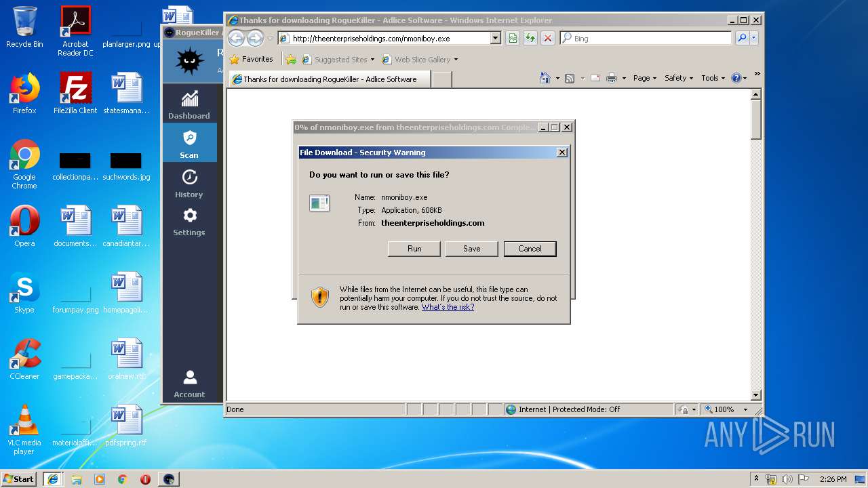Open the RogueKiller Dashboard panel

point(189,104)
